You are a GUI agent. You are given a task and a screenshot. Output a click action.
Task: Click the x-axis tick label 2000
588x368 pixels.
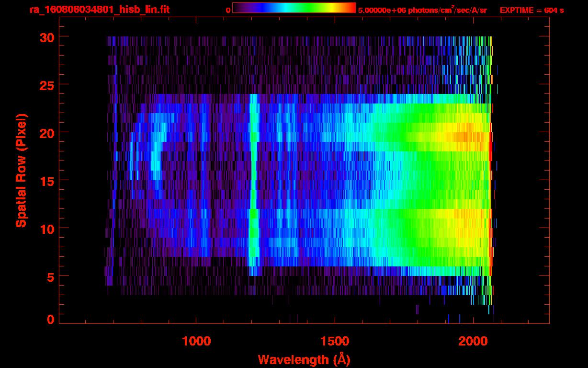coord(473,341)
